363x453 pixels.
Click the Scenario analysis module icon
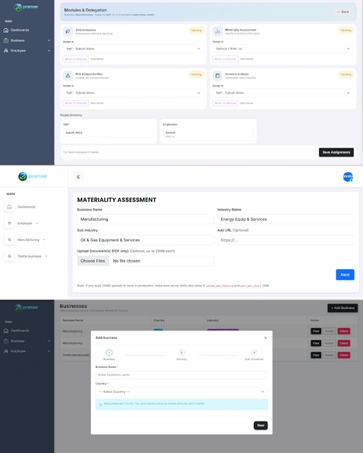(x=218, y=76)
